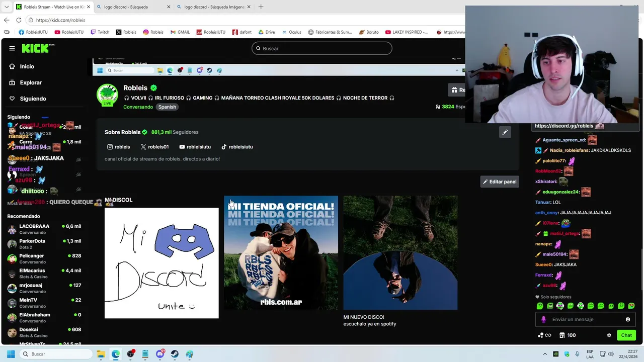The height and width of the screenshot is (362, 644).
Task: Click the address bar kick.com/robleis
Action: pos(60,20)
